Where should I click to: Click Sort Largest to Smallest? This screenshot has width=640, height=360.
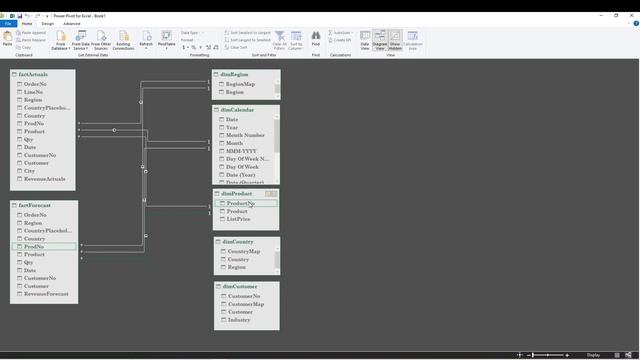pyautogui.click(x=248, y=40)
